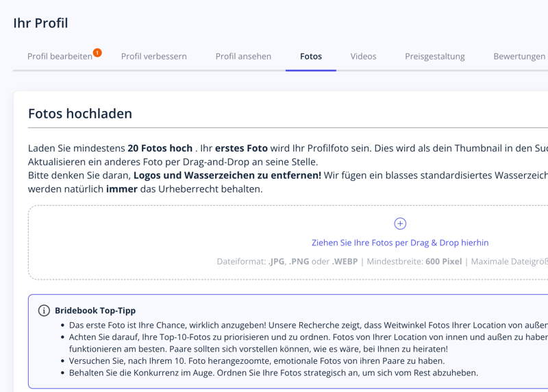The width and height of the screenshot is (548, 392).
Task: Click the tip starting 'Behalten Sie die Konkurrenz im Auge'
Action: 273,373
